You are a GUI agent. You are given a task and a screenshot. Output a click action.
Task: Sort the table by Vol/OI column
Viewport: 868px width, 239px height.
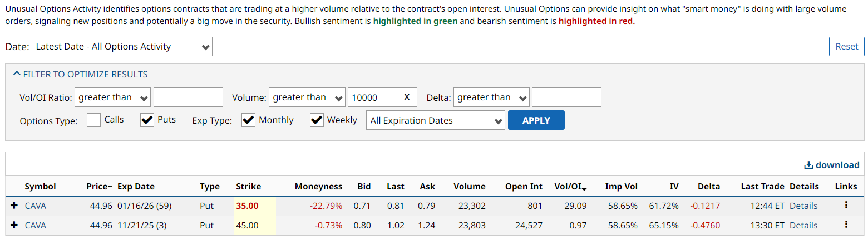click(571, 187)
